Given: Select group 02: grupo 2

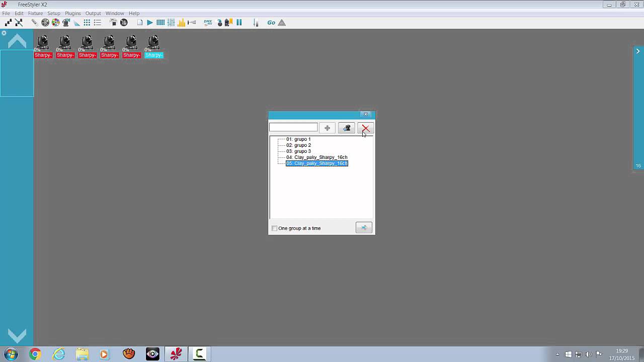Looking at the screenshot, I should pyautogui.click(x=298, y=145).
